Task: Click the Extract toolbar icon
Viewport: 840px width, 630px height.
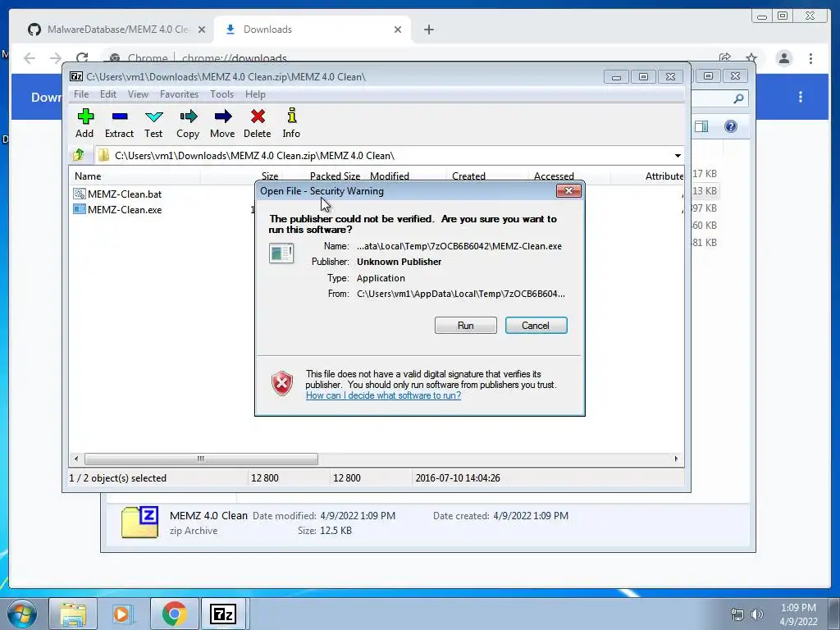Action: coord(119,123)
